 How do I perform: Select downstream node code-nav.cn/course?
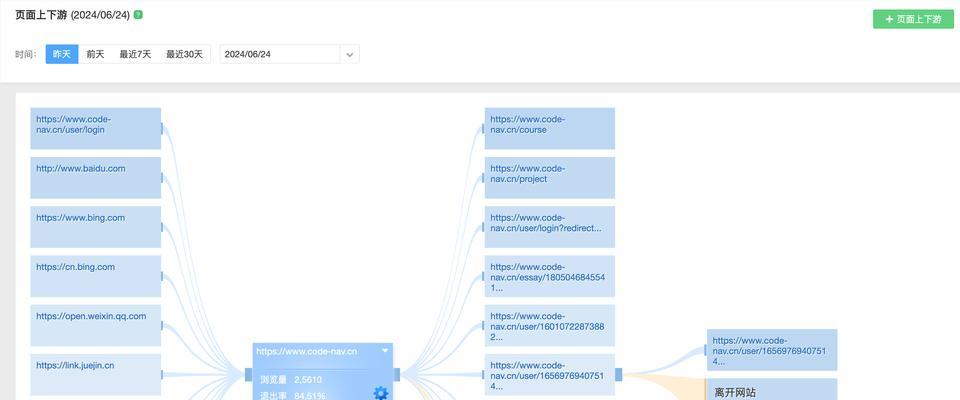point(550,129)
